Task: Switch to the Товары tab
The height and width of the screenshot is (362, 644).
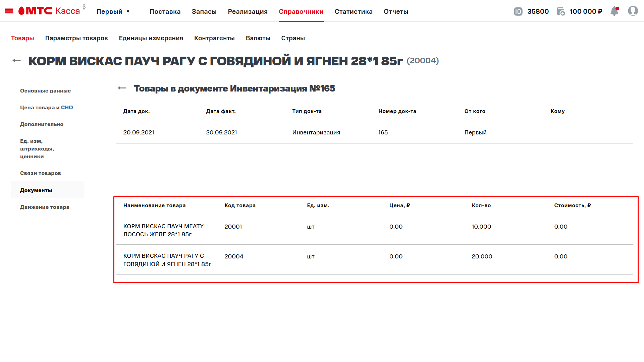Action: tap(22, 38)
